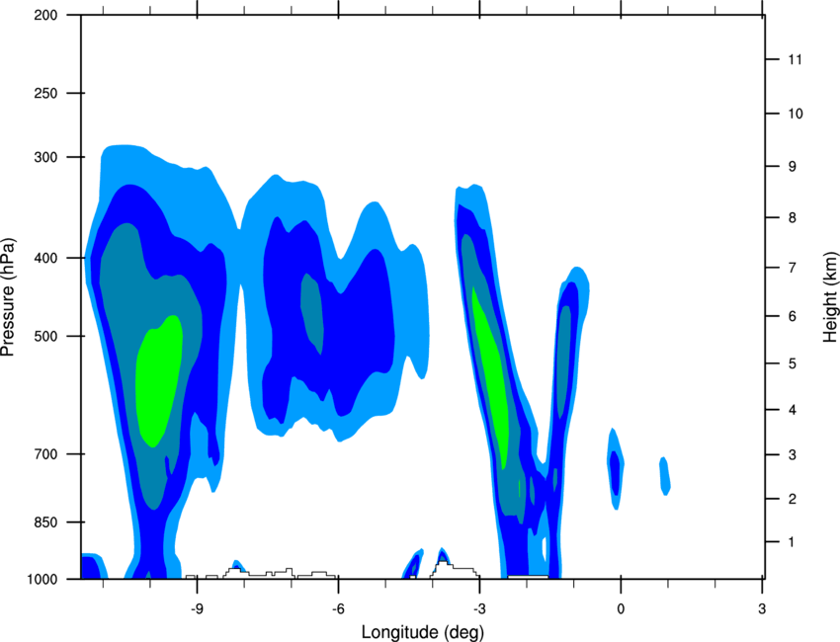Pick the 9 km height tick label
Image resolution: width=840 pixels, height=642 pixels.
pos(793,167)
